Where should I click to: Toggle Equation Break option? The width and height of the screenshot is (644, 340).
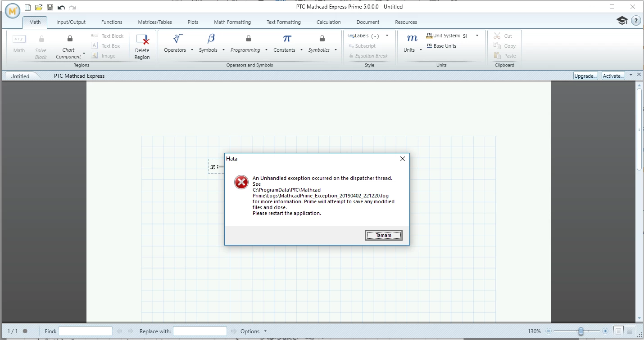click(x=368, y=56)
